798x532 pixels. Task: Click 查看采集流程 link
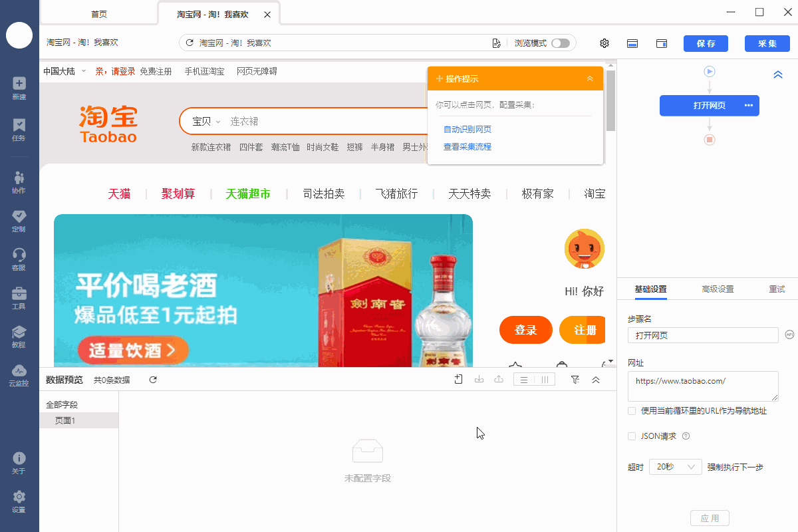[467, 147]
